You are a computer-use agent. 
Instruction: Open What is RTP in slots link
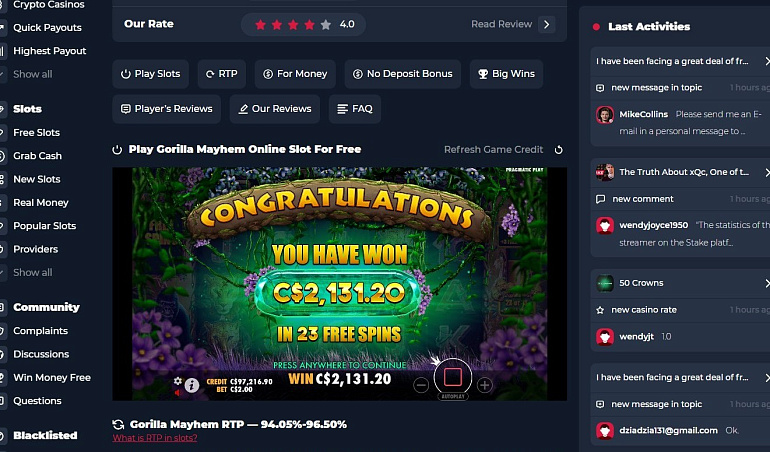point(155,438)
